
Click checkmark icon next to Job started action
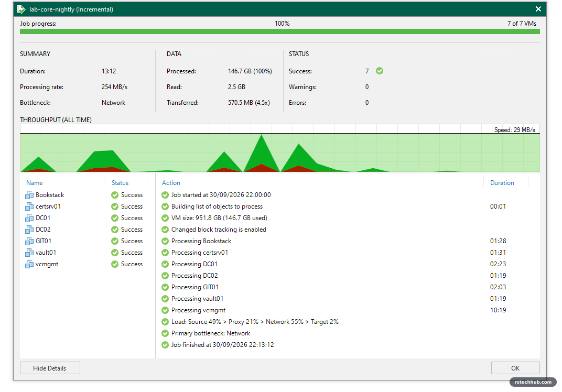point(165,195)
